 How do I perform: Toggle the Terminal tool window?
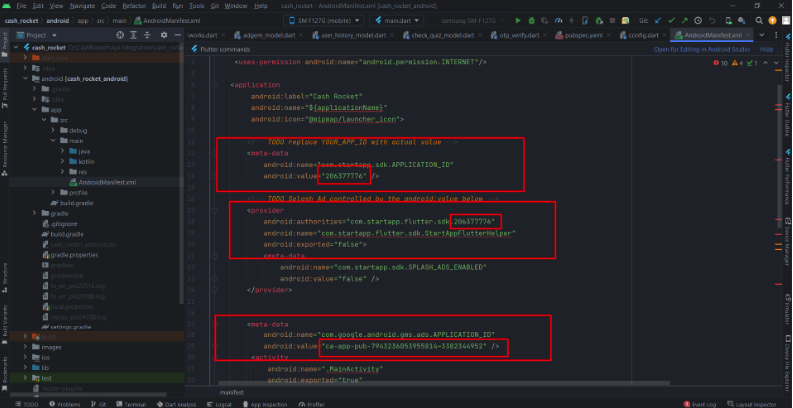pos(132,404)
